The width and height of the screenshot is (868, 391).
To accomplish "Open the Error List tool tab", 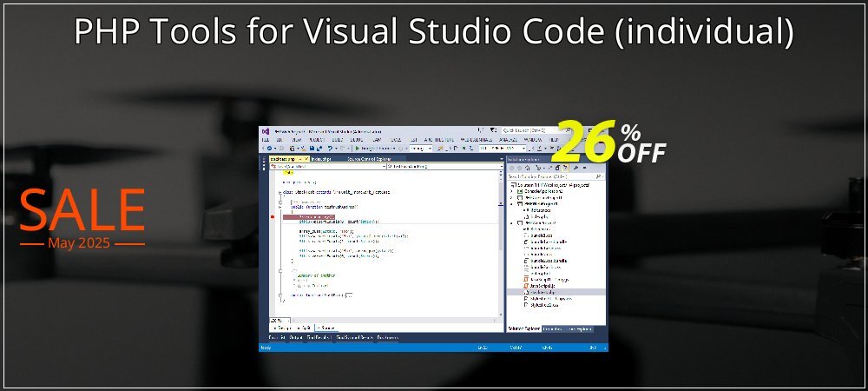I will (x=278, y=338).
